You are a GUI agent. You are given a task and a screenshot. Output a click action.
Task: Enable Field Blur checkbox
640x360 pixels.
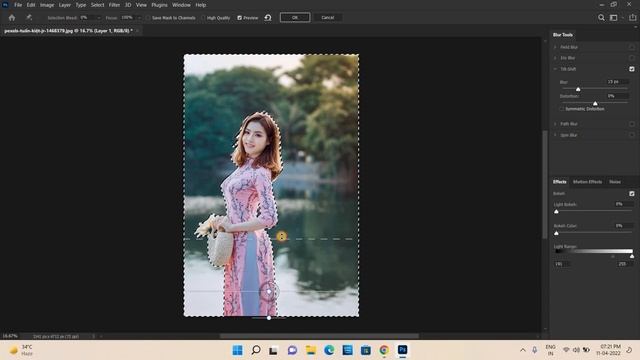pos(632,47)
